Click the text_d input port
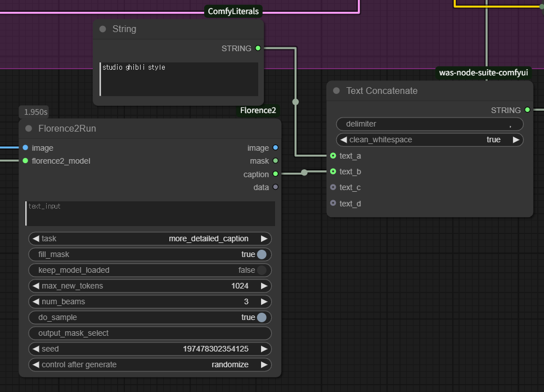 tap(333, 203)
